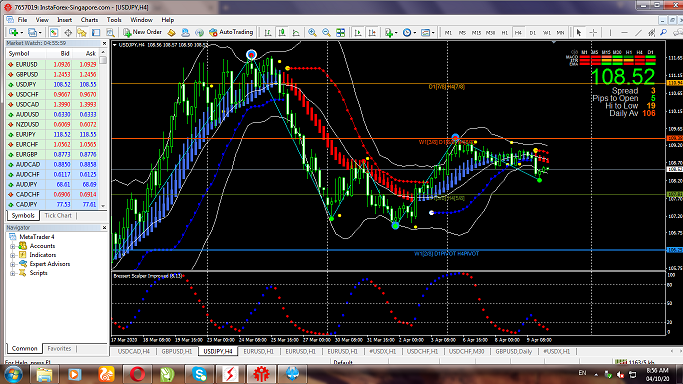
Task: Select USDJPY row in Market Watch
Action: tap(52, 84)
